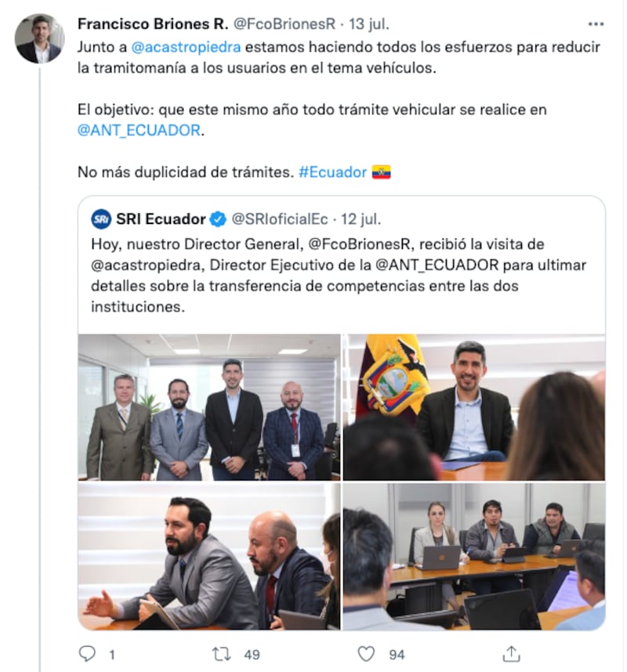
Task: Click the reply speech bubble icon
Action: (x=87, y=653)
